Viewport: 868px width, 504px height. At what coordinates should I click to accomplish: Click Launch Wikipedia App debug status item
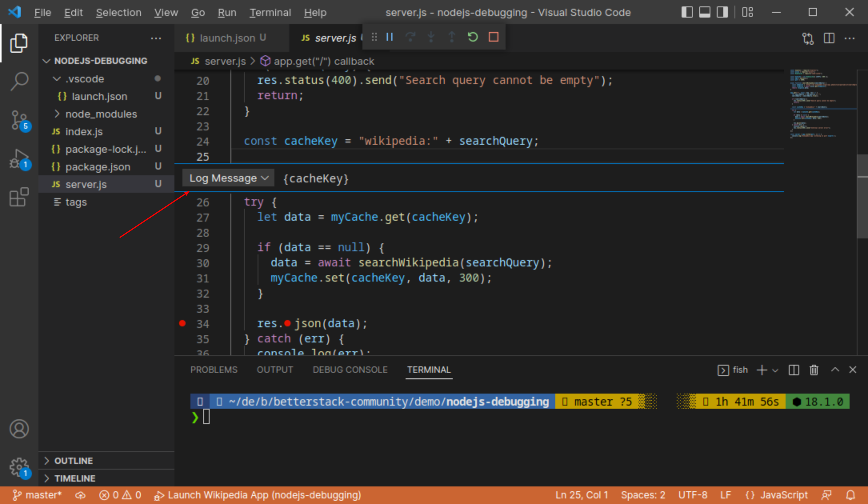click(x=258, y=495)
